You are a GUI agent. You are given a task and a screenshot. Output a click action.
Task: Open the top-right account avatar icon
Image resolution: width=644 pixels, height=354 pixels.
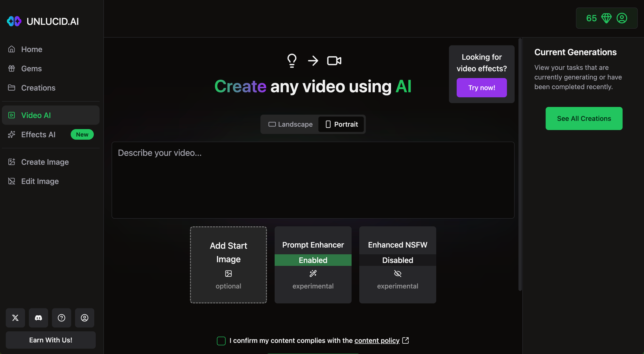point(622,18)
